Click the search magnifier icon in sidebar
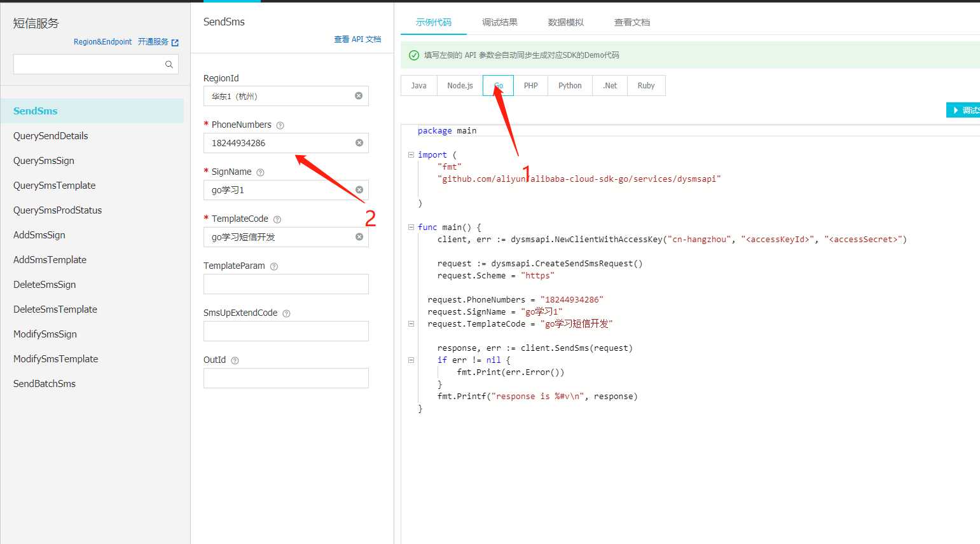This screenshot has width=980, height=544. tap(169, 64)
